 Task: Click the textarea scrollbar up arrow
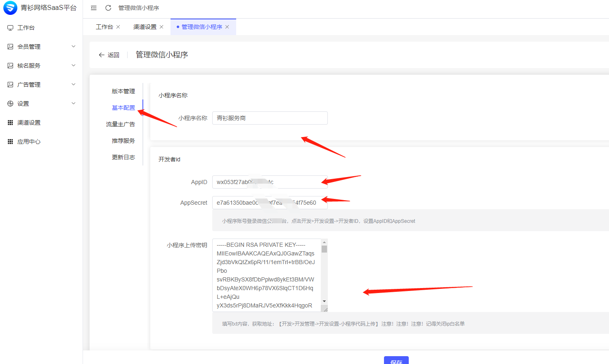(324, 242)
